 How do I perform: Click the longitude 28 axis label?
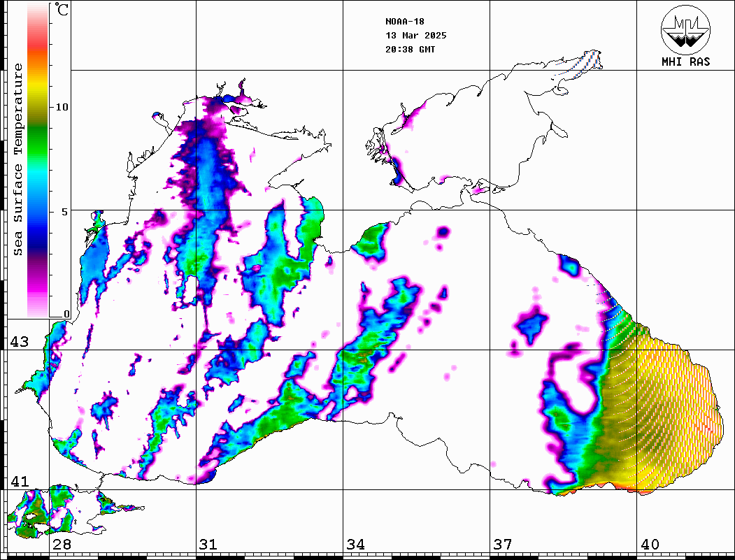(x=62, y=545)
